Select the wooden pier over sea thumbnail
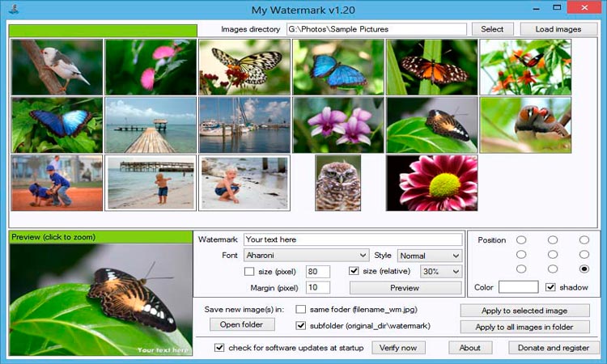Image resolution: width=607 pixels, height=364 pixels. point(151,125)
